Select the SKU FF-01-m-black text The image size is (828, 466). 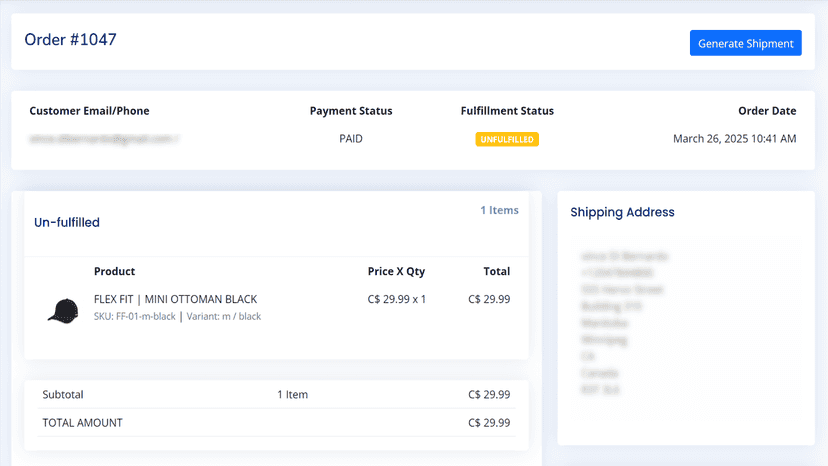pyautogui.click(x=135, y=316)
